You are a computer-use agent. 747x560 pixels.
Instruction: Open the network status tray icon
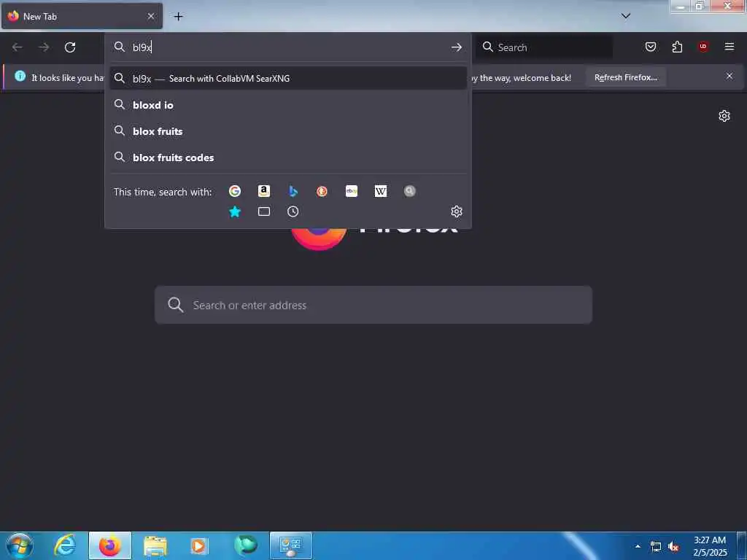(x=656, y=547)
